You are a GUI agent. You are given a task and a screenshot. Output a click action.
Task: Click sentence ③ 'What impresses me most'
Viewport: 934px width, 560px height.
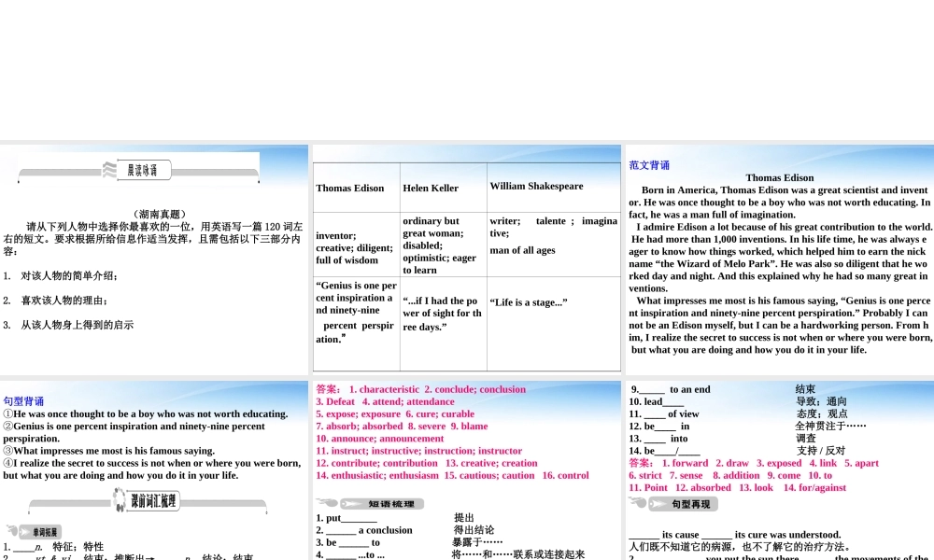109,451
